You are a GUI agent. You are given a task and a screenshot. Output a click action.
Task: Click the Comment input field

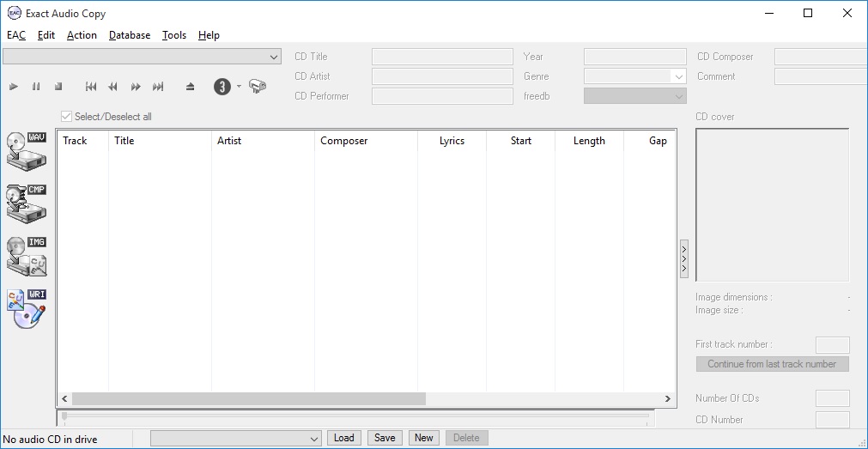[821, 76]
